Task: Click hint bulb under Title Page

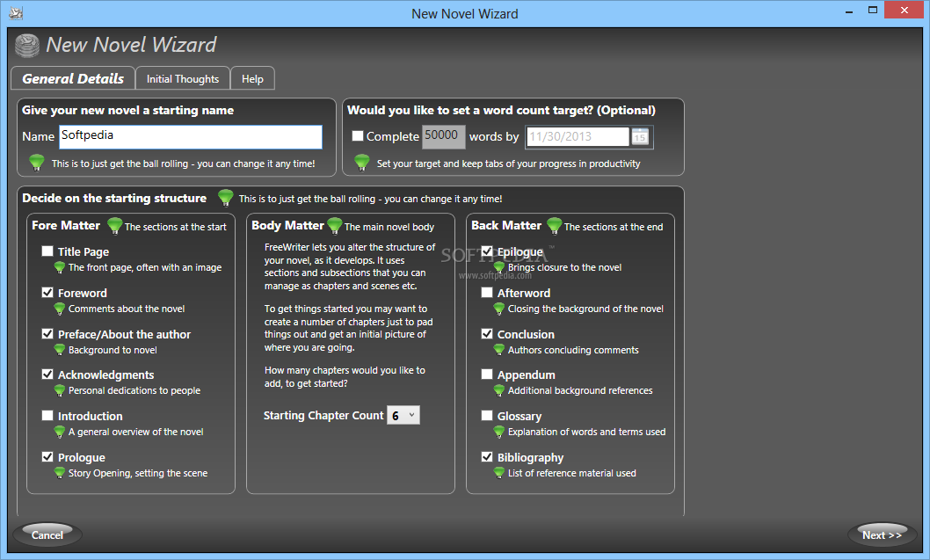Action: tap(59, 267)
